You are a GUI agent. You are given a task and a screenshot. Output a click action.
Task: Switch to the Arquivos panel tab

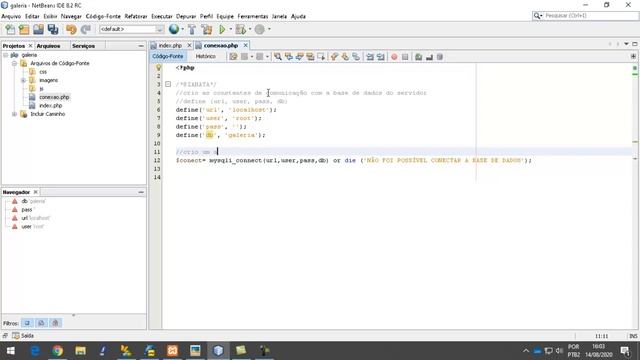[x=48, y=46]
